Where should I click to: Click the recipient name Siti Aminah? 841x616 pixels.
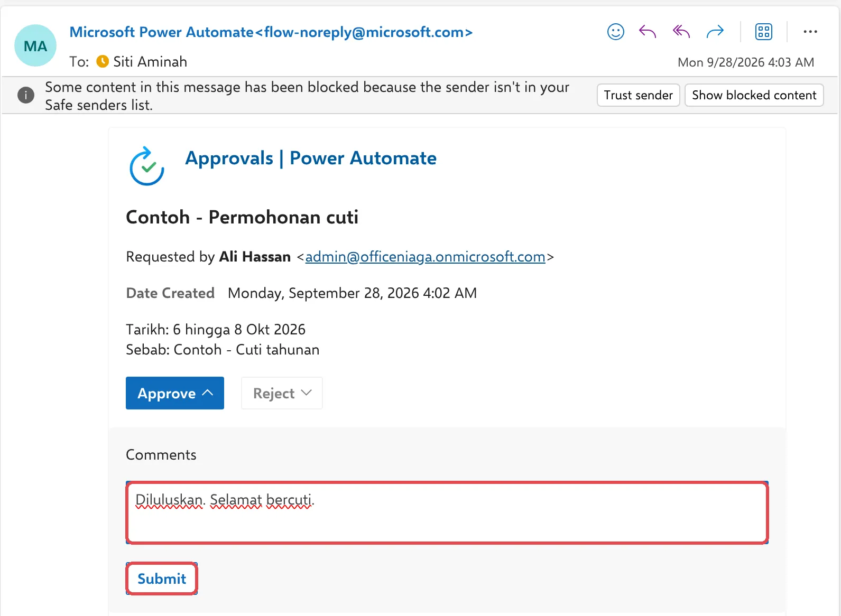(150, 62)
